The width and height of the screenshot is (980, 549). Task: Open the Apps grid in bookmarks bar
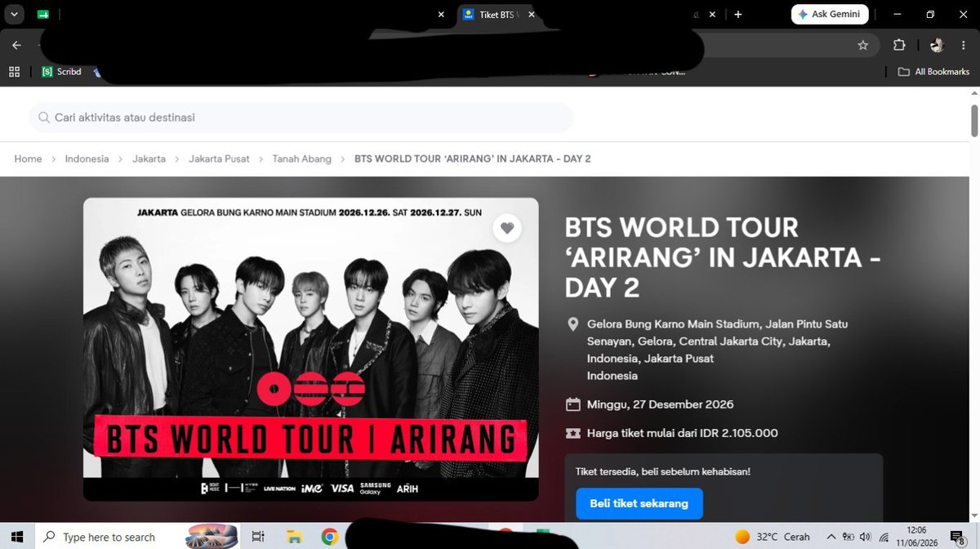(x=14, y=72)
